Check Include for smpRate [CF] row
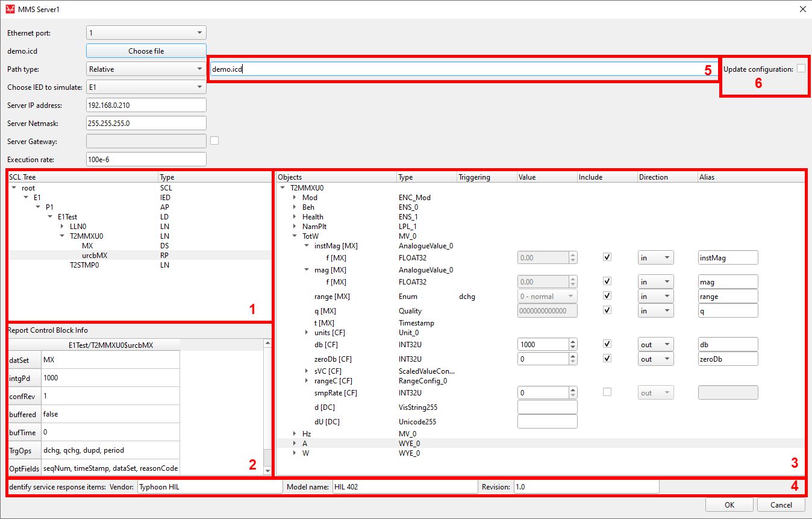This screenshot has width=812, height=519. pos(607,392)
